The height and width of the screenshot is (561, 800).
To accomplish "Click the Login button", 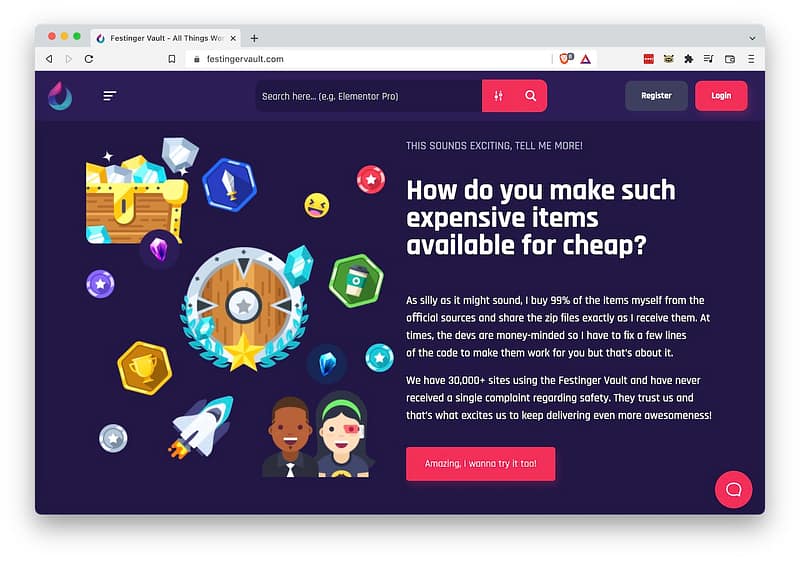I will click(x=721, y=96).
